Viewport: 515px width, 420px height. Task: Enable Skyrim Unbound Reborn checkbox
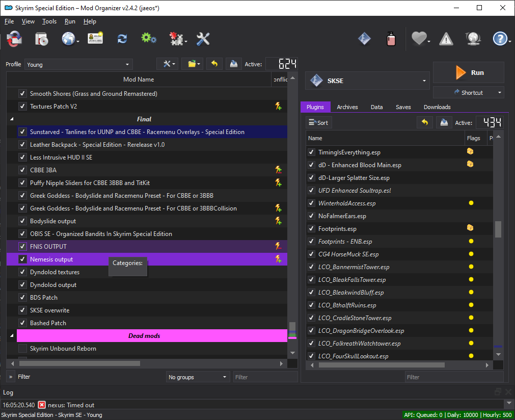(22, 348)
